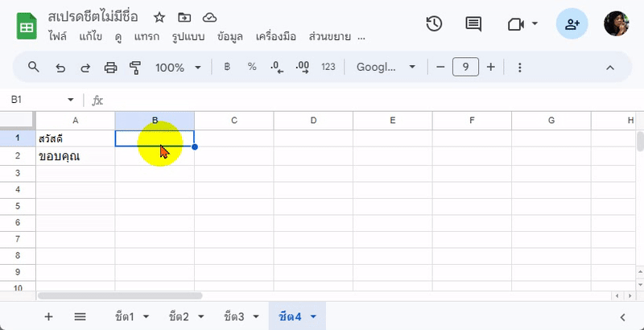Open the แทรก menu

147,37
